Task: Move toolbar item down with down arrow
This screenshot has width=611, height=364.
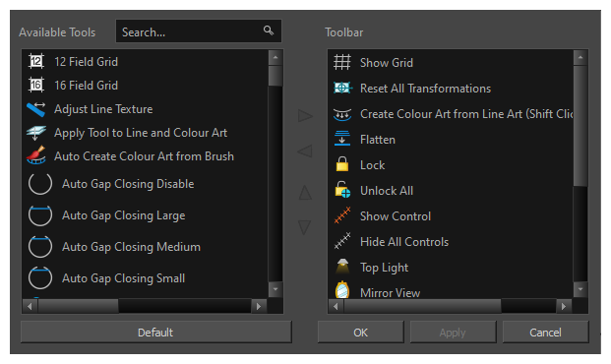Action: [305, 227]
